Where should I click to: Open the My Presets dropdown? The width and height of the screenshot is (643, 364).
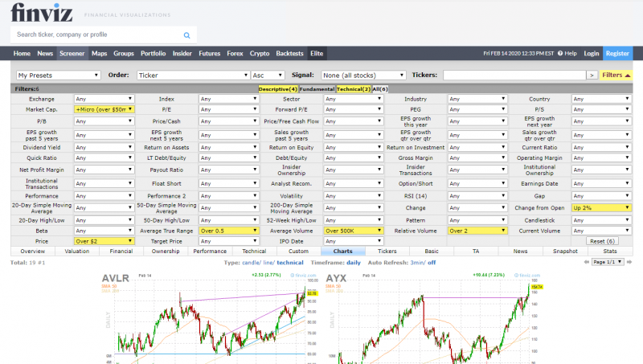pyautogui.click(x=58, y=76)
